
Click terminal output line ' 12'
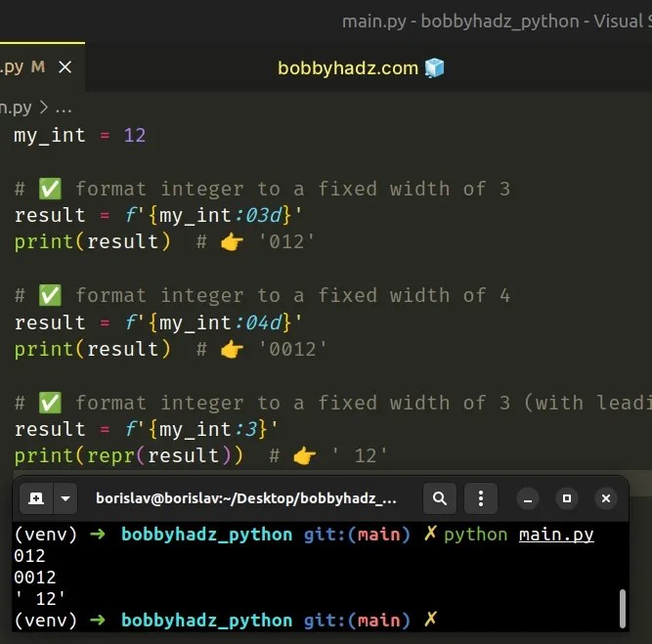pos(40,599)
